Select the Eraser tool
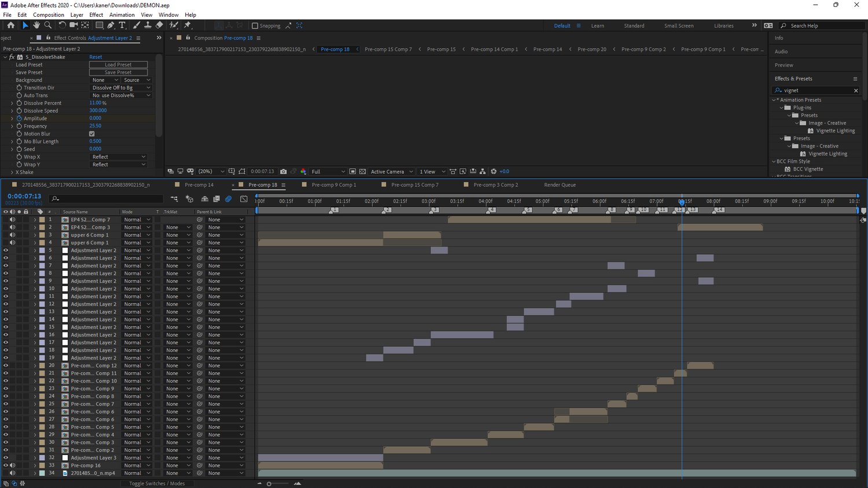The image size is (868, 488). (x=159, y=25)
